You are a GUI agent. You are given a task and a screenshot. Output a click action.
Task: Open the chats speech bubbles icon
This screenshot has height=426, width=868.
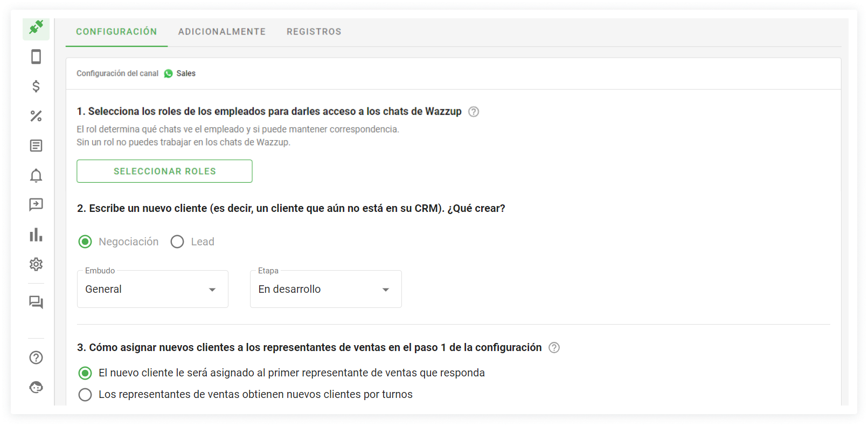tap(36, 302)
